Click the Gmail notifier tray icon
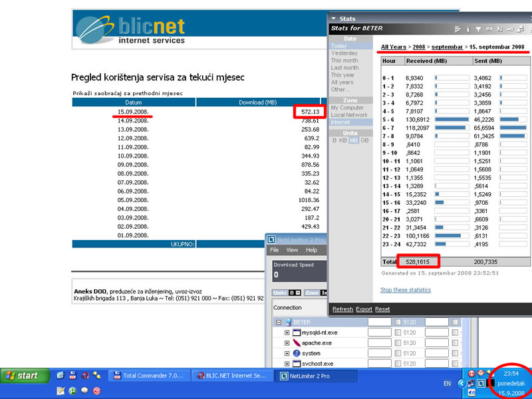This screenshot has width=532, height=399. point(481,373)
